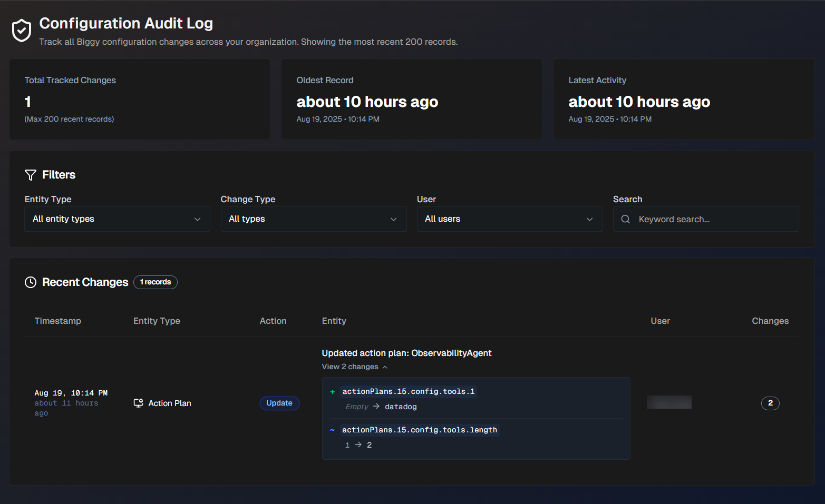Screen dimensions: 825x504
Task: Click the Latest Activity card
Action: click(x=684, y=100)
